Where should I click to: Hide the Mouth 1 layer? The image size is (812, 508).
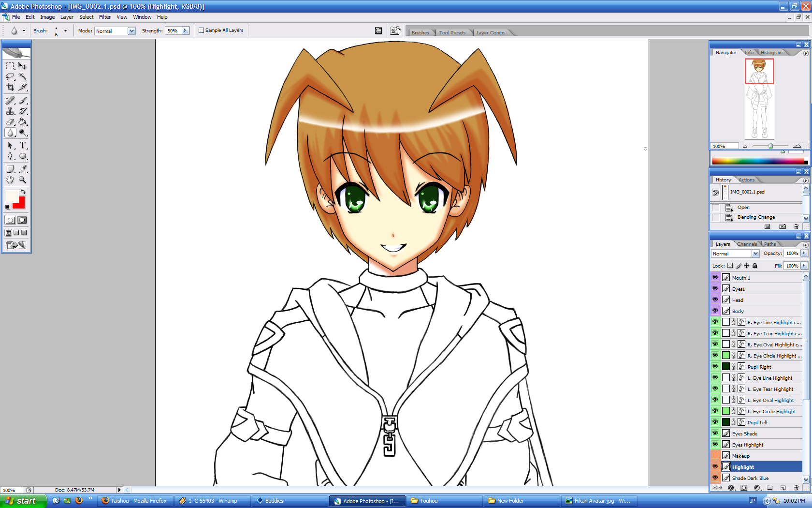tap(715, 278)
